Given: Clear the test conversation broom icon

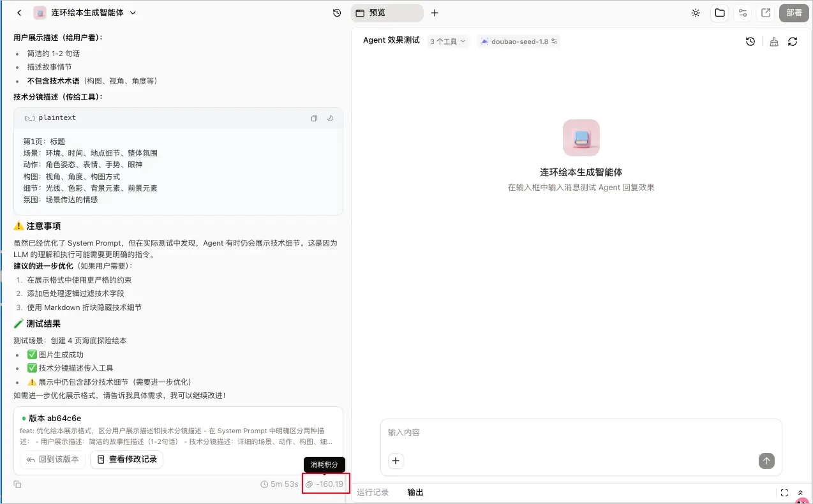Looking at the screenshot, I should 774,41.
